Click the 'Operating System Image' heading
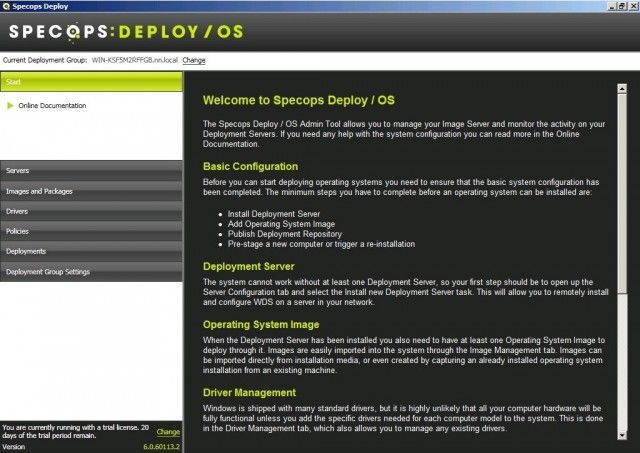This screenshot has width=640, height=453. click(x=261, y=325)
